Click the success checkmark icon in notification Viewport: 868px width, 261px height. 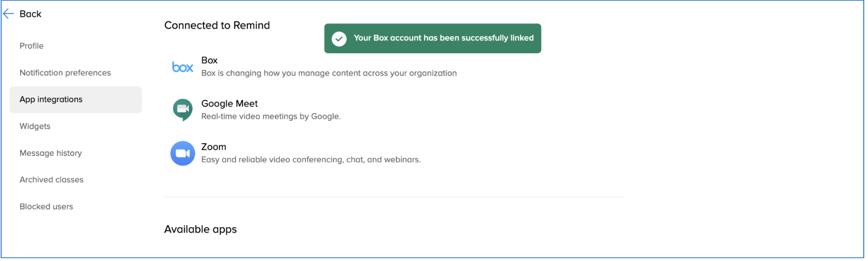(340, 39)
